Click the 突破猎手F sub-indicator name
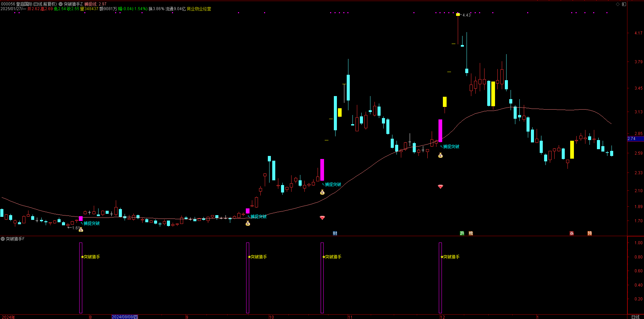The height and width of the screenshot is (319, 644). coord(15,239)
